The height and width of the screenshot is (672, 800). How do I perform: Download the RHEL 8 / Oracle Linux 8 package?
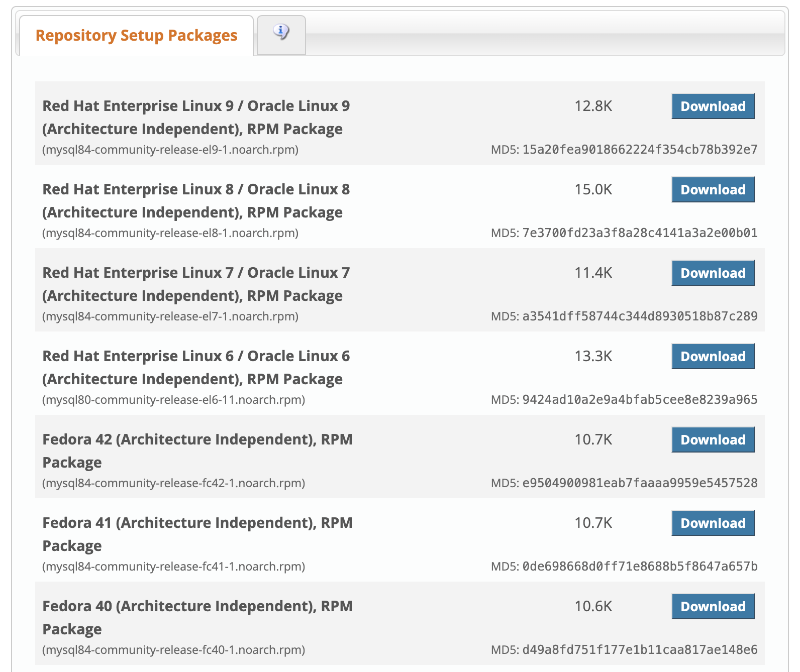[713, 190]
